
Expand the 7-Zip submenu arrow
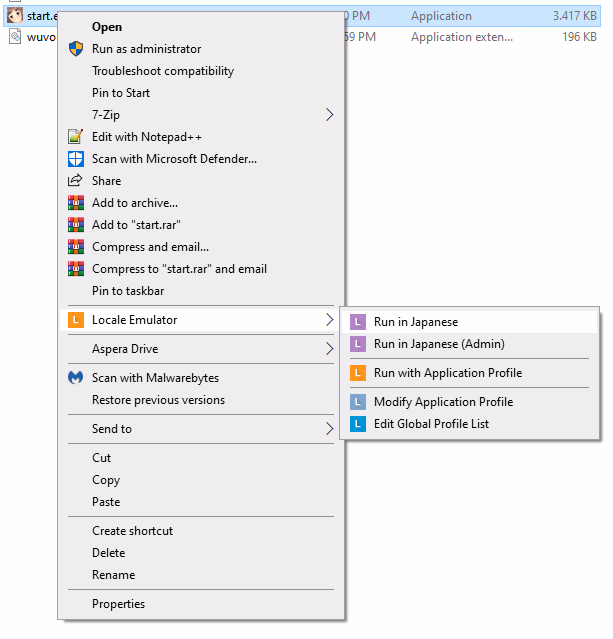click(x=329, y=115)
